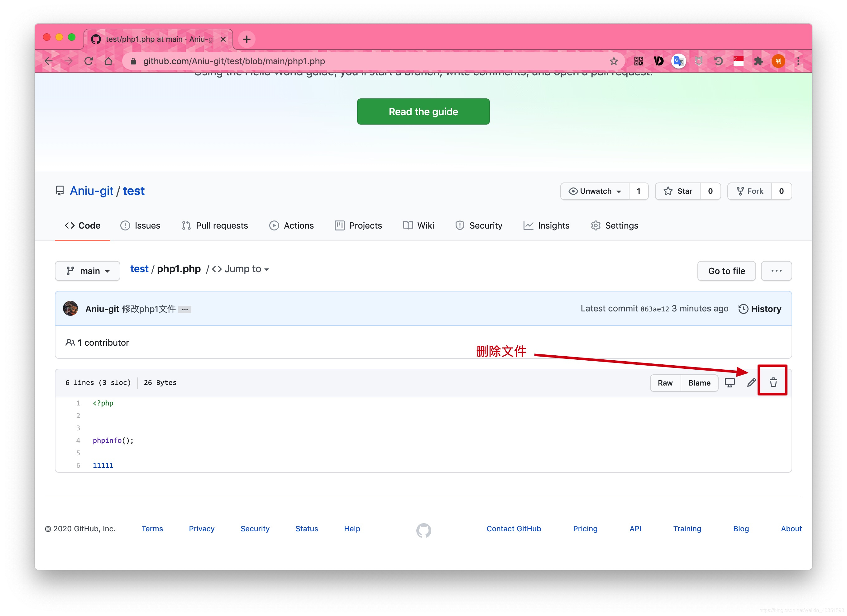Open the more options ellipsis menu
The width and height of the screenshot is (847, 616).
tap(776, 271)
